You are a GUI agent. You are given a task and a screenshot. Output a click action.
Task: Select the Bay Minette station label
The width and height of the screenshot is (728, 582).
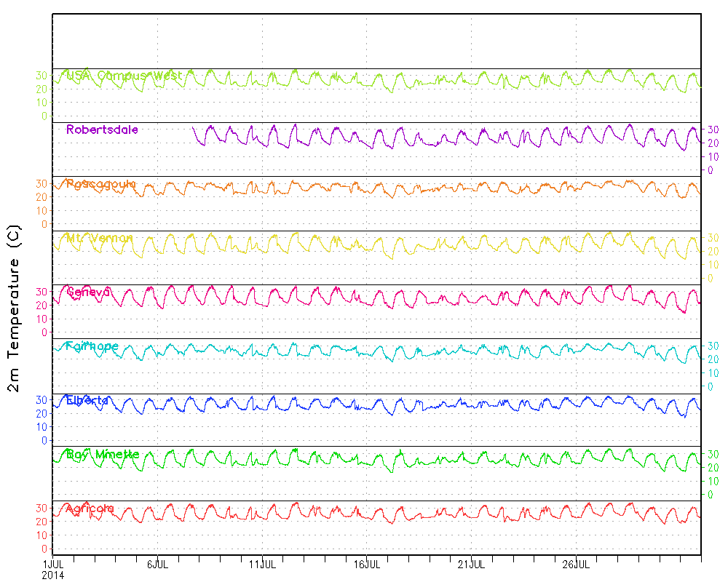click(102, 455)
